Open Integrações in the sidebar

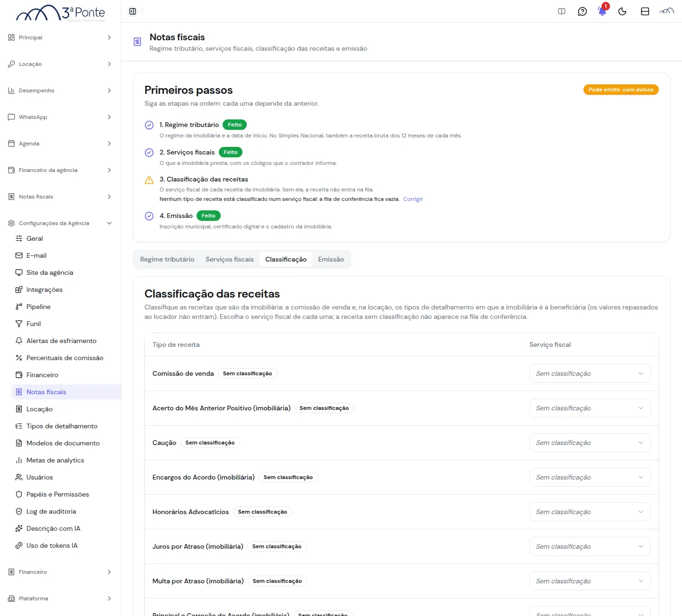pos(66,290)
